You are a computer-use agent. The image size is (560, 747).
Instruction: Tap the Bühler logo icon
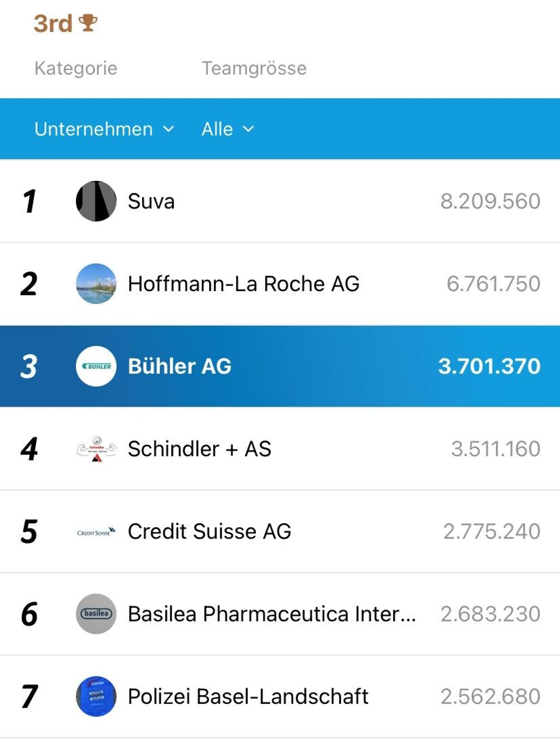[x=96, y=366]
